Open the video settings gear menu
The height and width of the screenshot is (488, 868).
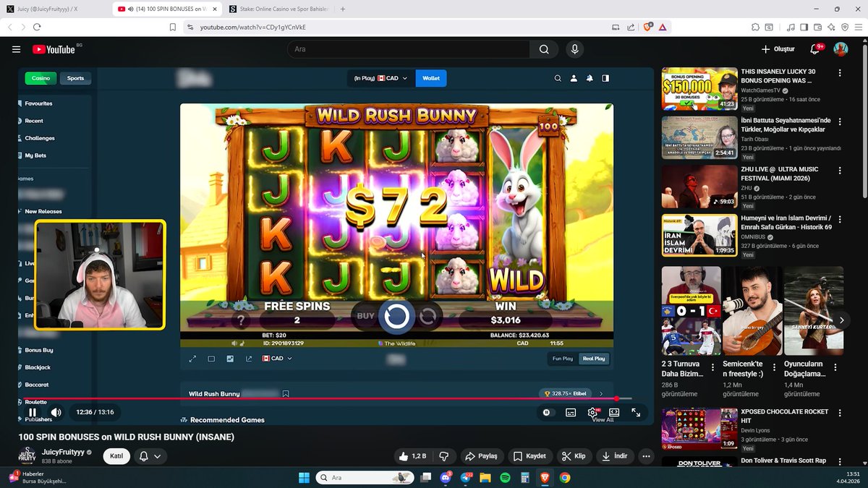tap(592, 412)
